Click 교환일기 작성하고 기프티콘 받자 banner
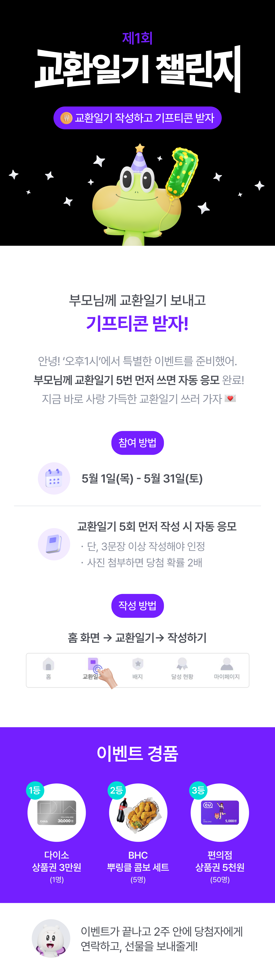 tap(138, 118)
